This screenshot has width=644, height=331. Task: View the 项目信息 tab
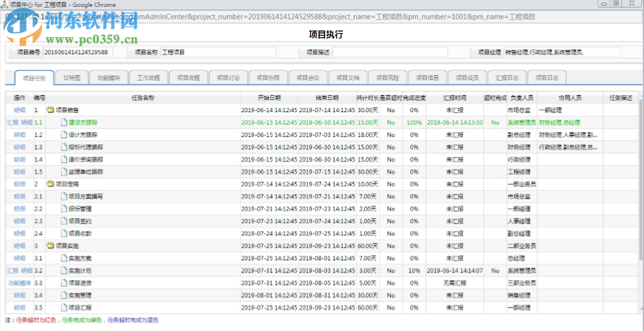point(427,78)
